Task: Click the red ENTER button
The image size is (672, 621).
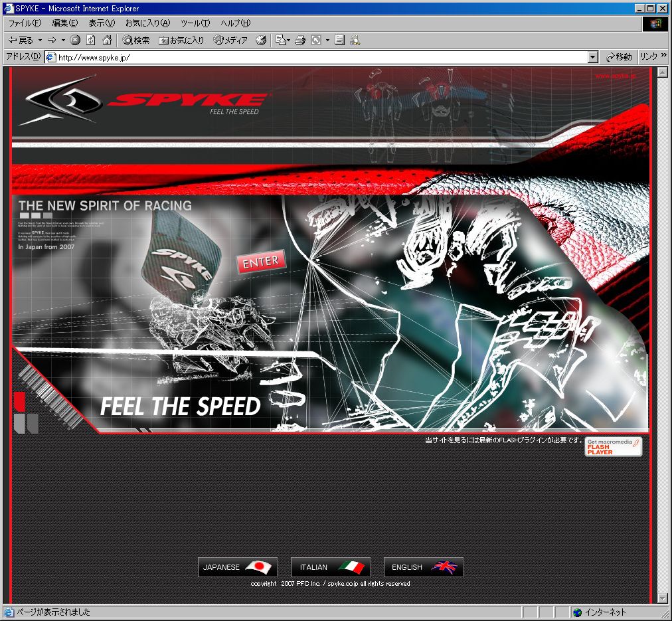Action: (260, 262)
